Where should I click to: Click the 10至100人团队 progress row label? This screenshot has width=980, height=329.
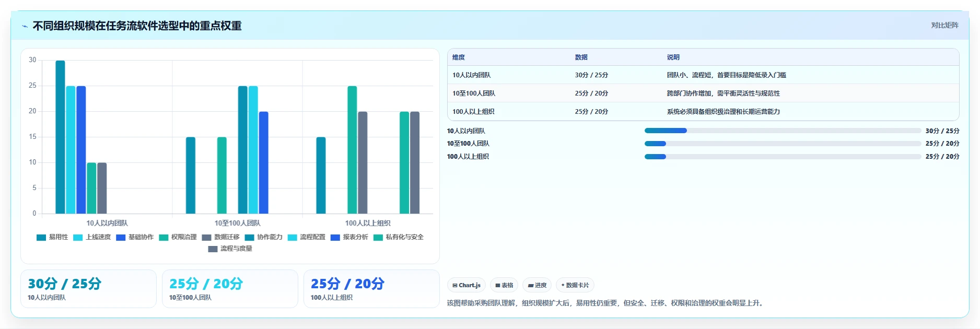[x=468, y=144]
